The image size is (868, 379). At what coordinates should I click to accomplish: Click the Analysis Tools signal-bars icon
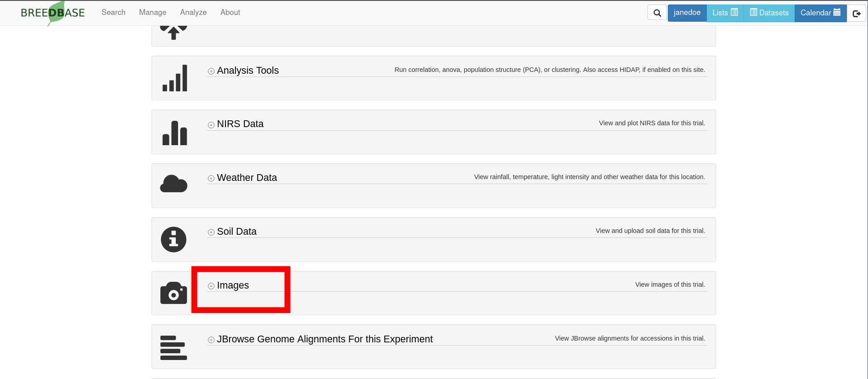(174, 78)
